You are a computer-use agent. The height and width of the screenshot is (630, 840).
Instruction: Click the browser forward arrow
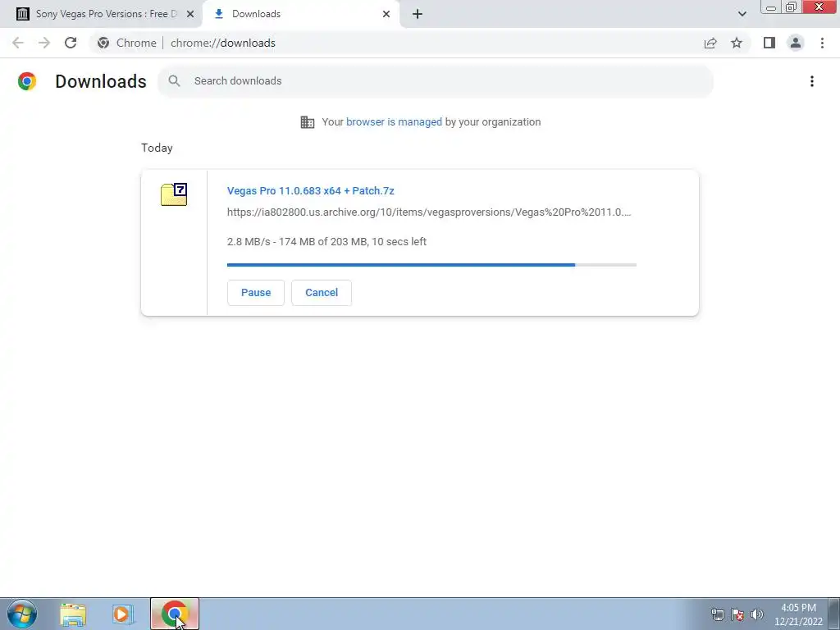coord(44,43)
